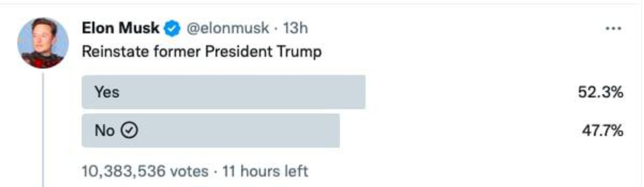Screen dimensions: 644x187
Task: Click tweet text Reinstate former President Trump
Action: (x=202, y=52)
